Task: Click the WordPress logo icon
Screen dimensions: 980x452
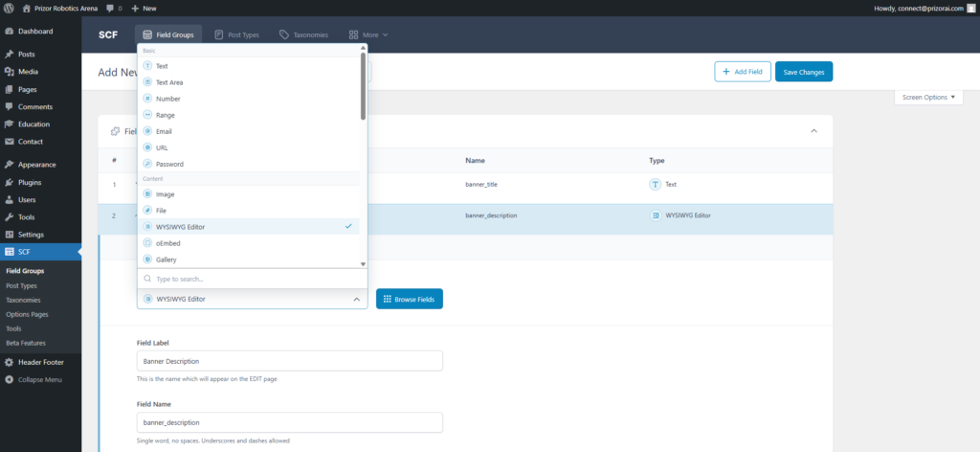Action: [9, 8]
